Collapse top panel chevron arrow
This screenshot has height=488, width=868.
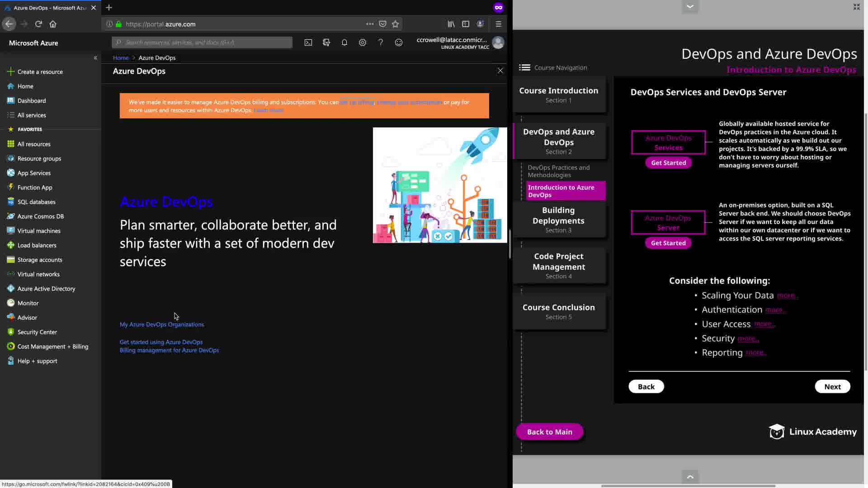[690, 6]
